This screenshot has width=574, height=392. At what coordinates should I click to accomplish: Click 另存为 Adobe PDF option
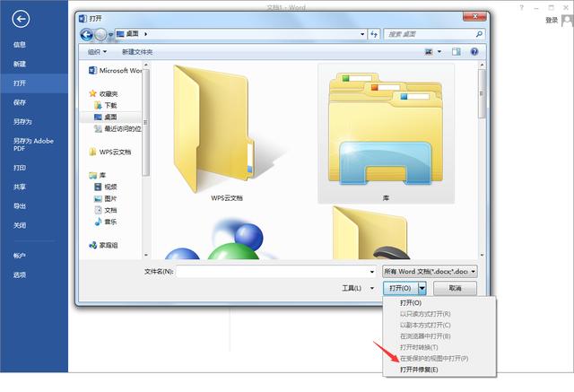[34, 144]
